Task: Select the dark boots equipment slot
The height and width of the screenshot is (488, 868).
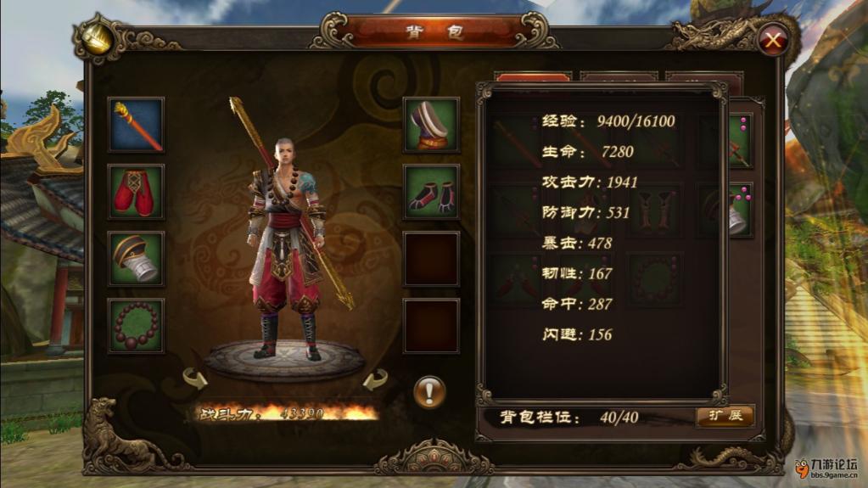Action: tap(431, 192)
